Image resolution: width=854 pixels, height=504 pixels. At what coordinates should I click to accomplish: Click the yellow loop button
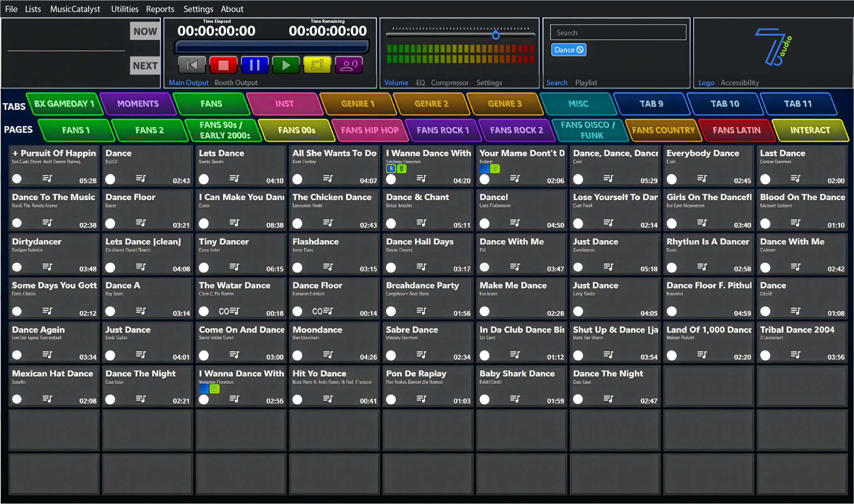(317, 65)
